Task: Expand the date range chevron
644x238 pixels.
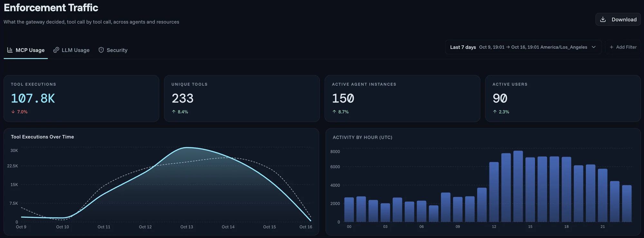Action: (x=593, y=47)
